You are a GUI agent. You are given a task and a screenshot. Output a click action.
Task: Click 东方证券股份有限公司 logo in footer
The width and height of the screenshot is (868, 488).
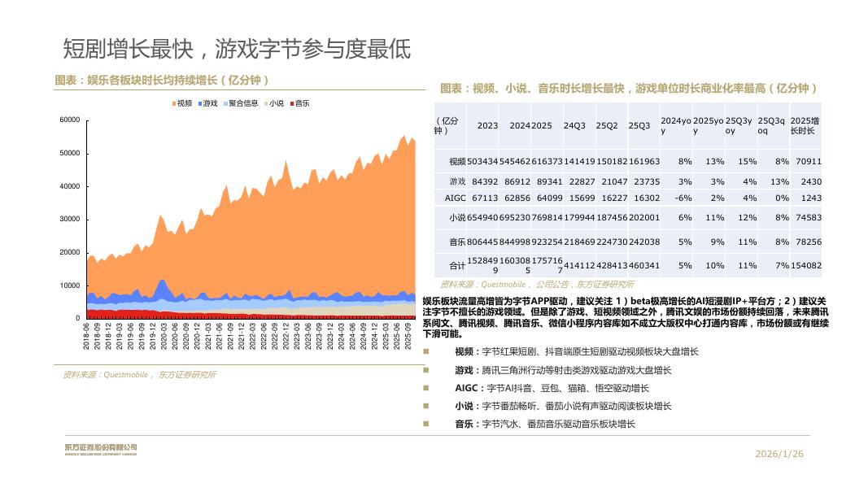100,449
